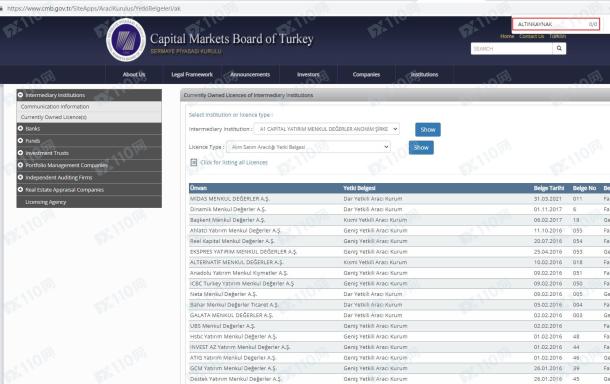This screenshot has height=384, width=610.
Task: Select row UBS Menkul Değerler A.Ş.
Action: click(x=399, y=326)
